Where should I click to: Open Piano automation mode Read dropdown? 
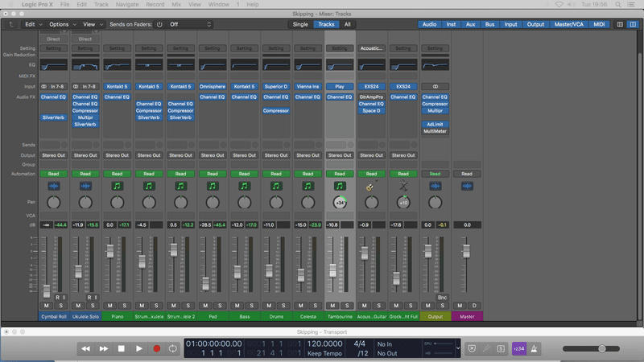[x=117, y=174]
